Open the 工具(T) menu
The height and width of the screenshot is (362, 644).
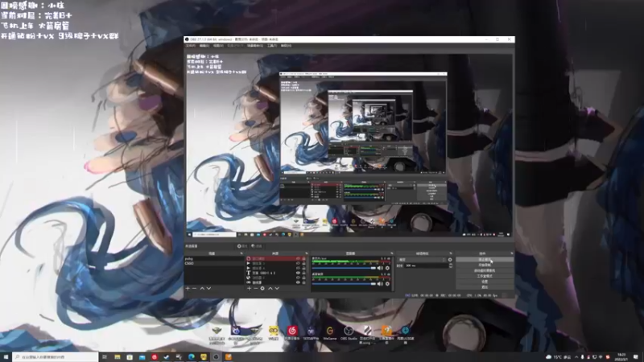click(x=272, y=46)
